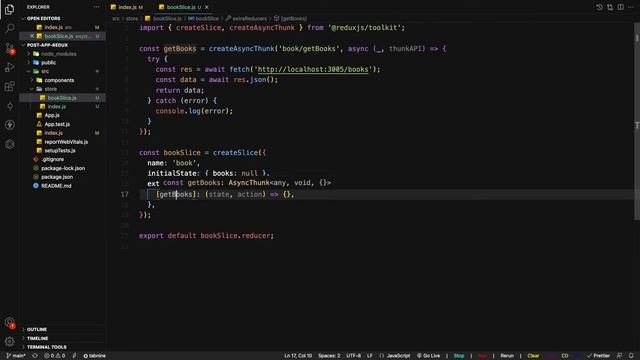The height and width of the screenshot is (360, 640).
Task: Click the editor vertical scrollbar
Action: (x=637, y=122)
